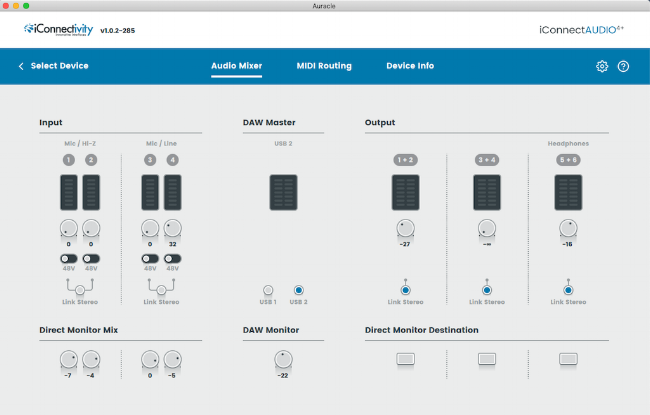Click the iConnectAUDIO4+ product name
Viewport: 650px width, 415px height.
[x=581, y=29]
